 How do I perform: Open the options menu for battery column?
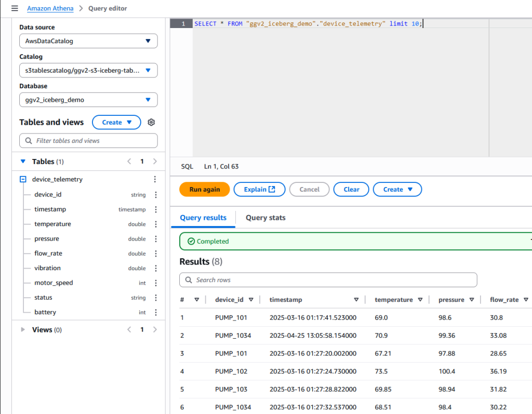click(x=154, y=312)
